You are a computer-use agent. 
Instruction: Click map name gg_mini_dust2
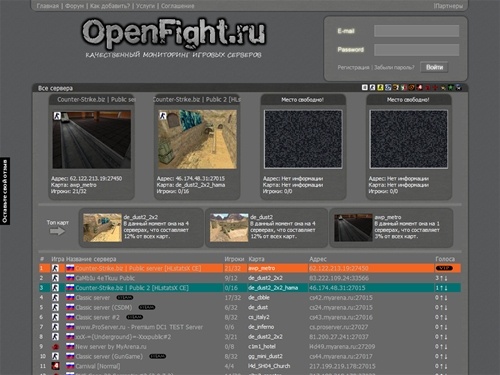(265, 356)
